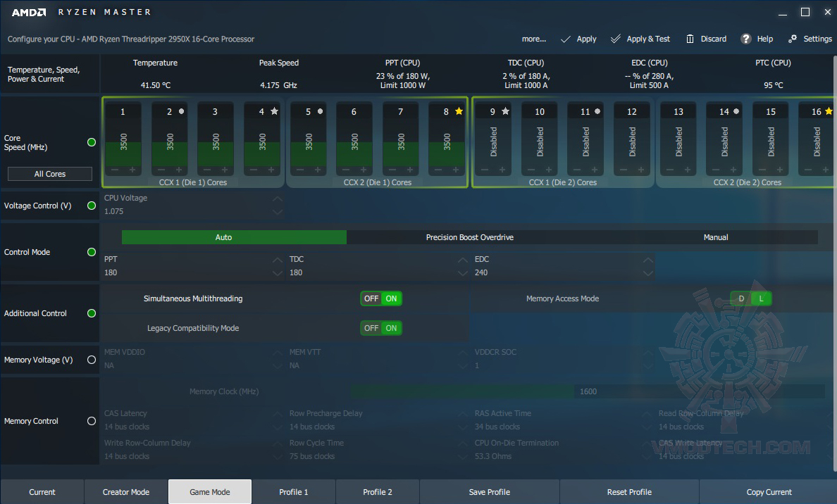Toggle Core Speed section green indicator
837x504 pixels.
92,142
